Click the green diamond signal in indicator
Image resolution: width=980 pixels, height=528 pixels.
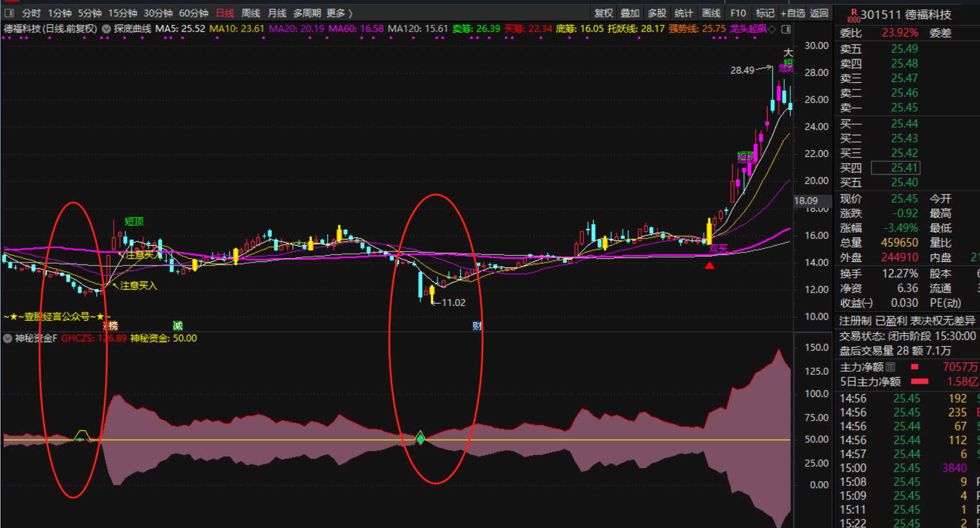pyautogui.click(x=420, y=439)
